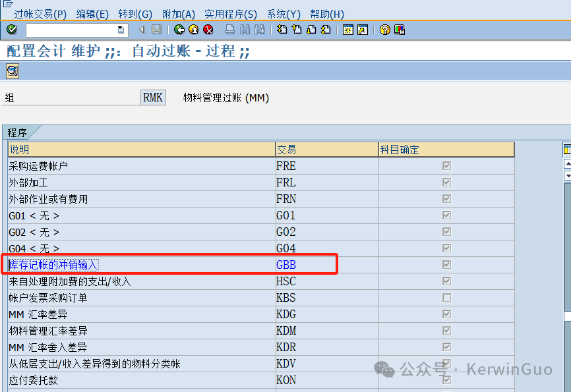Image resolution: width=571 pixels, height=392 pixels.
Task: Check the empty KBS 科目确定 checkbox
Action: [446, 298]
